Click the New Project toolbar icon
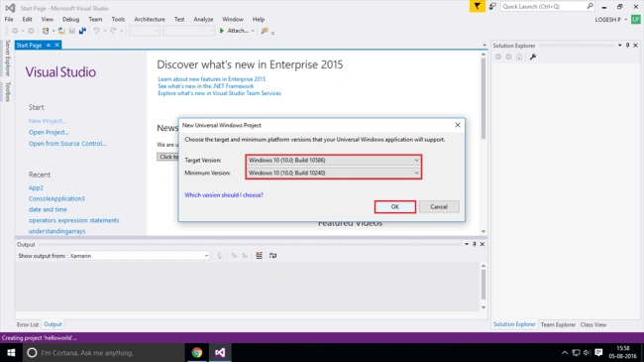This screenshot has width=644, height=362. (x=46, y=31)
